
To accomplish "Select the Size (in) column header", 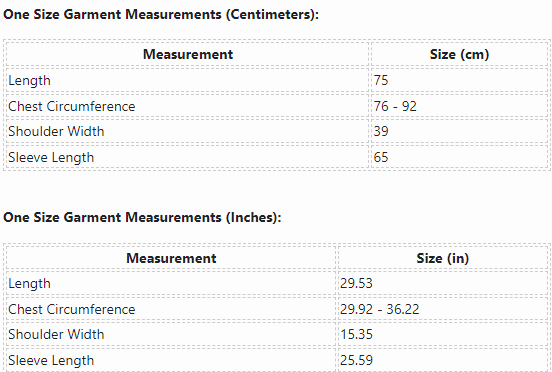I will pos(443,258).
